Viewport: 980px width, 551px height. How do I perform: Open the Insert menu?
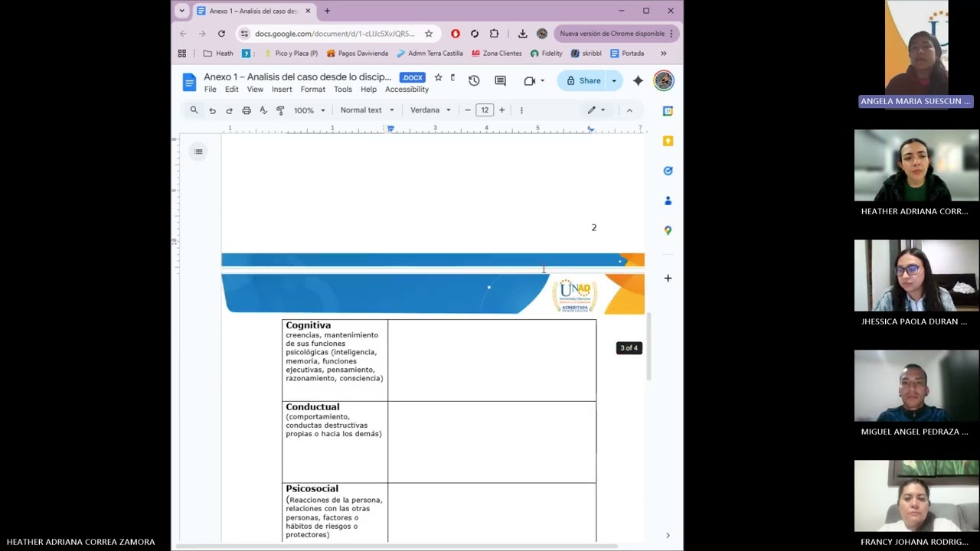pyautogui.click(x=282, y=90)
